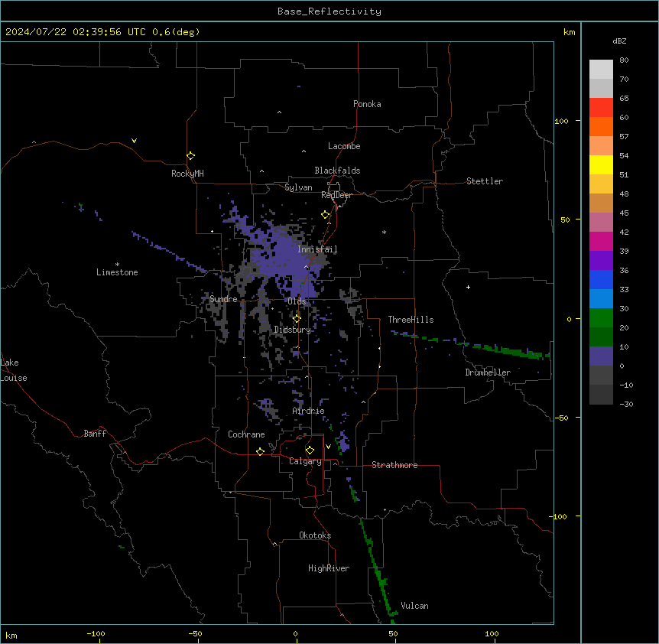Viewport: 659px width, 644px height.
Task: Select the right-axis tick label 50
Action: click(565, 220)
